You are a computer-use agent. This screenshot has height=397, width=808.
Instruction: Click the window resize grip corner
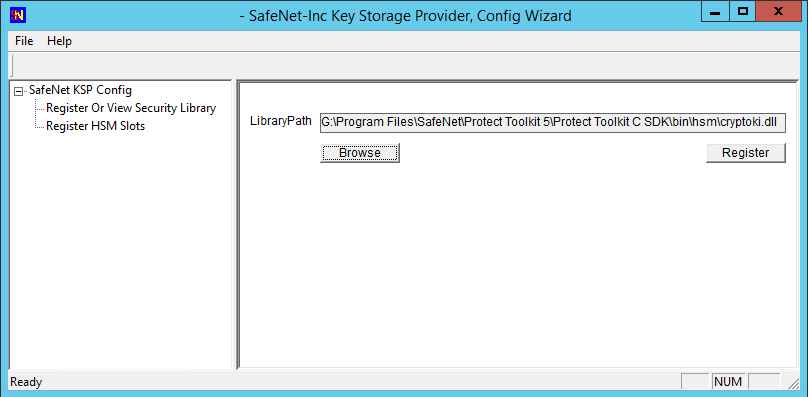coord(793,383)
